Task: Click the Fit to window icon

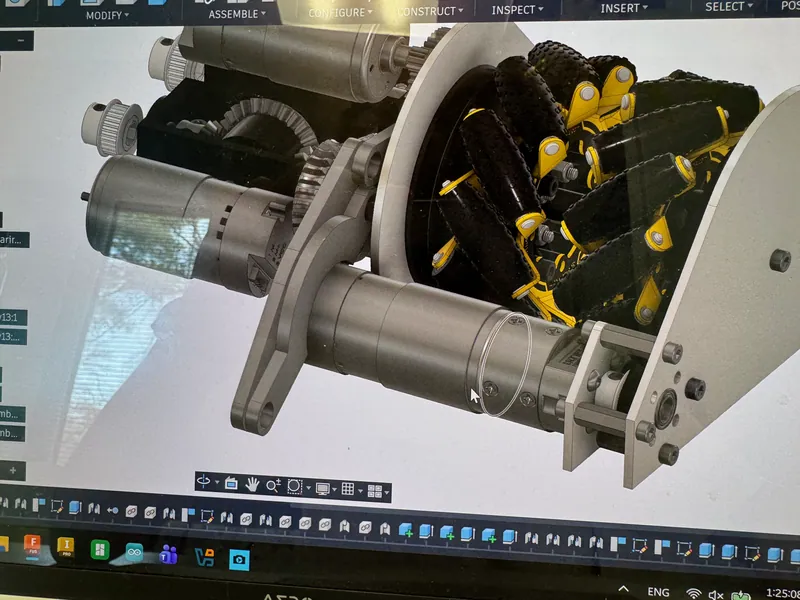Action: tap(294, 487)
